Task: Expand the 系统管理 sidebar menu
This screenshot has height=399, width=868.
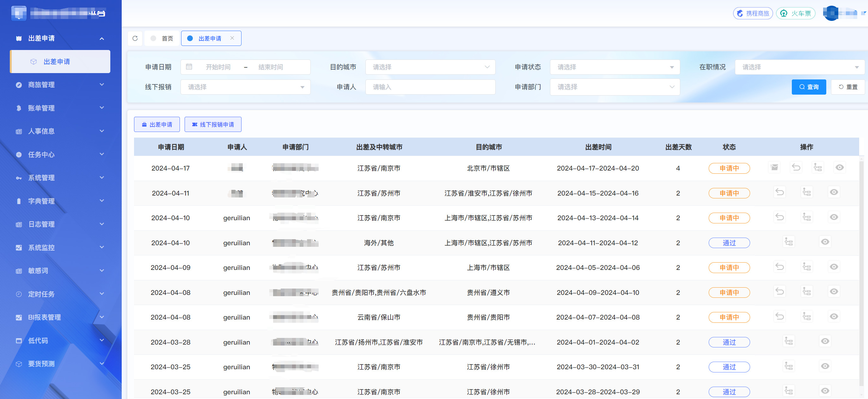Action: pos(61,178)
